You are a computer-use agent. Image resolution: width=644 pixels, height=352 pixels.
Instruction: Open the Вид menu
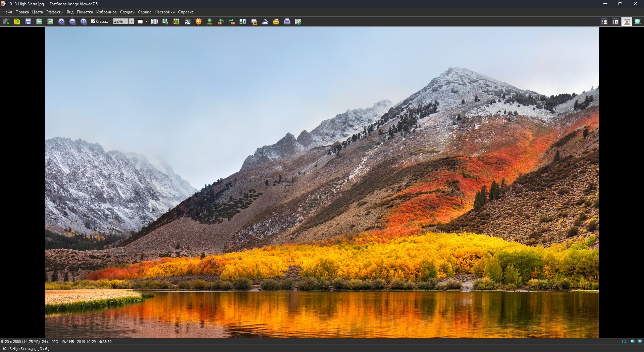coord(70,12)
